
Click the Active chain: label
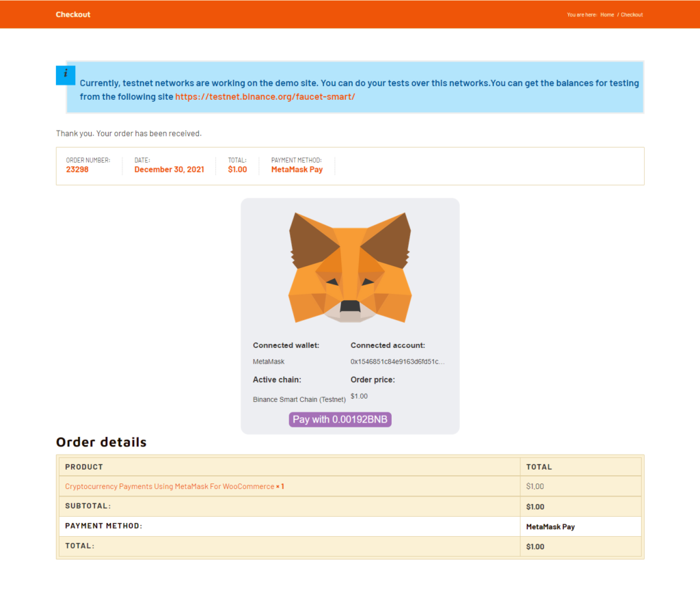pos(277,379)
